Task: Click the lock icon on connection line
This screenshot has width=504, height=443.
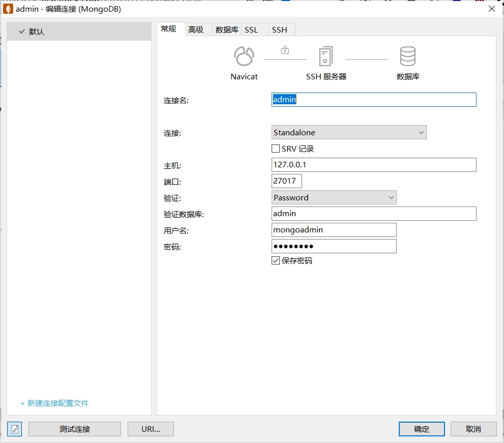Action: pyautogui.click(x=285, y=50)
